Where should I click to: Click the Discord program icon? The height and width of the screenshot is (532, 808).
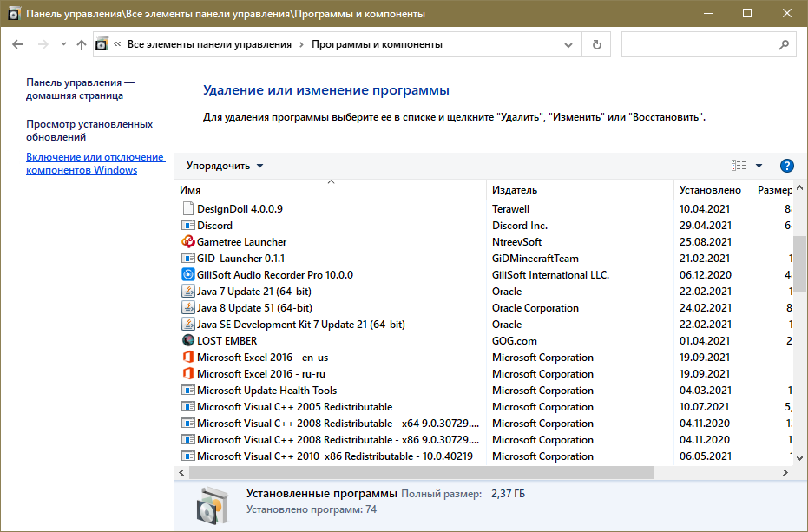pos(188,226)
